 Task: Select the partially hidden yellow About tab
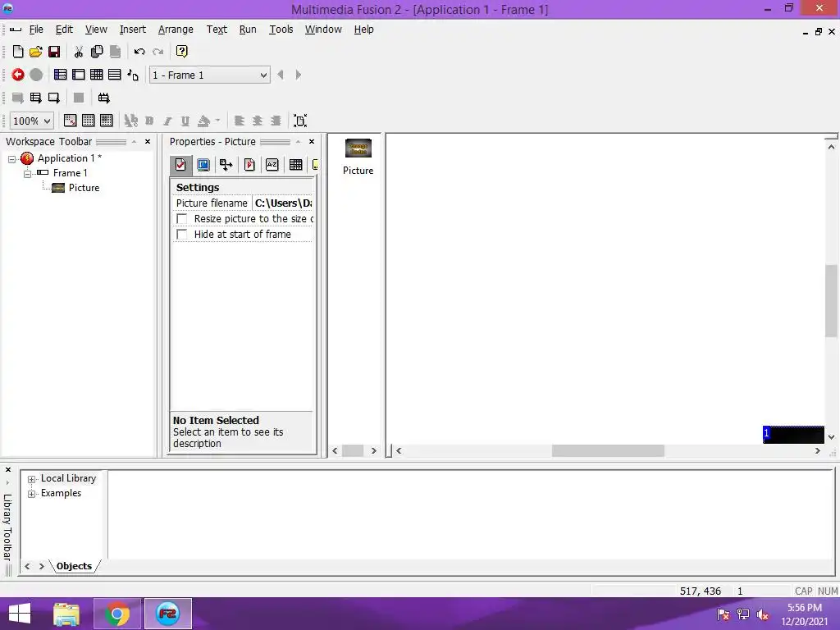coord(315,165)
